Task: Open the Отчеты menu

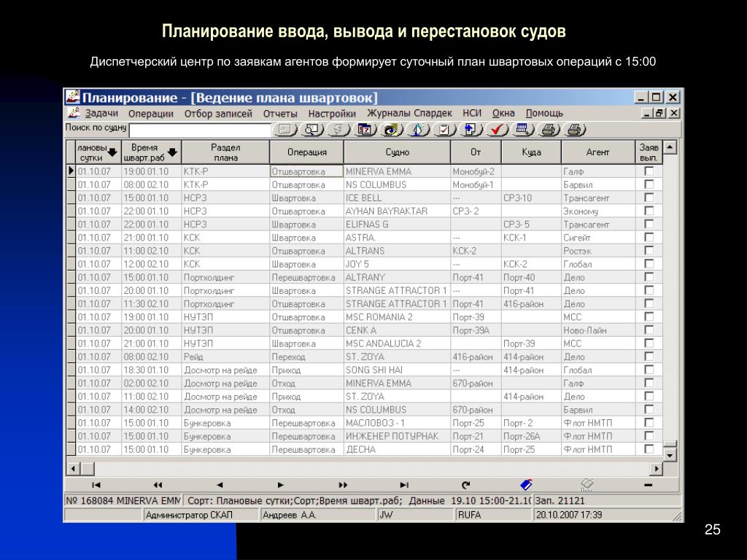Action: tap(280, 113)
